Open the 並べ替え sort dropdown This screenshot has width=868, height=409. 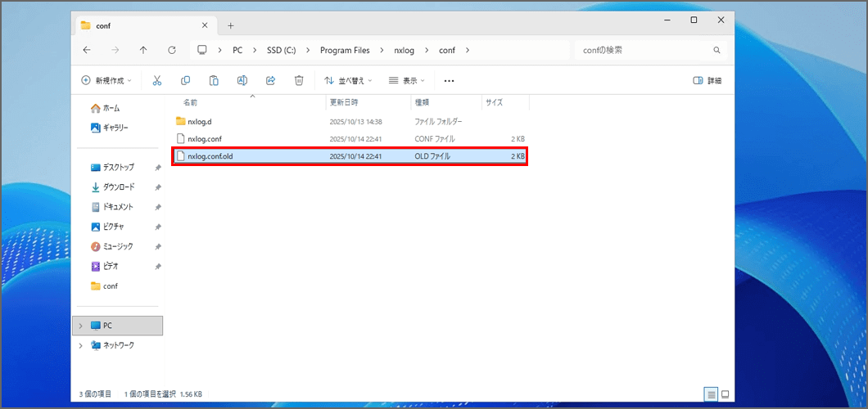click(x=347, y=80)
